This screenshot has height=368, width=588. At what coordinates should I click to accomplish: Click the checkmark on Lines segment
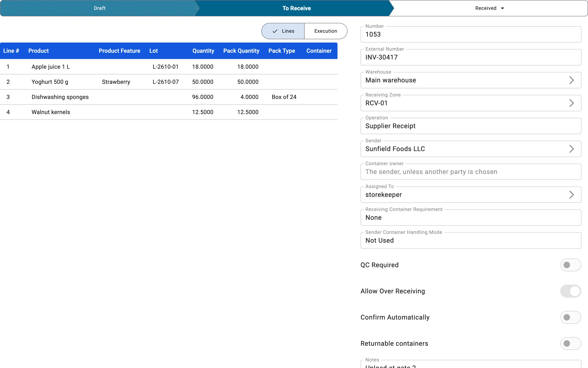pos(275,31)
